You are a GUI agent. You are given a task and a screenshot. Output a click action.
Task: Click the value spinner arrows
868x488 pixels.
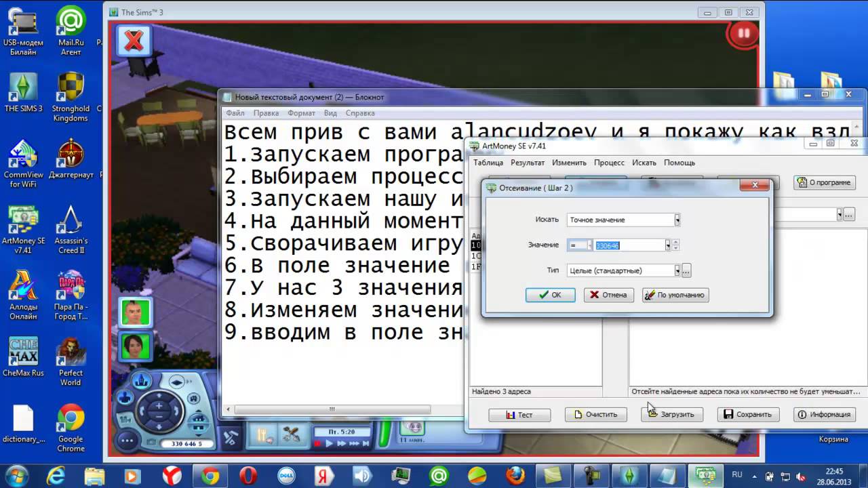point(675,245)
